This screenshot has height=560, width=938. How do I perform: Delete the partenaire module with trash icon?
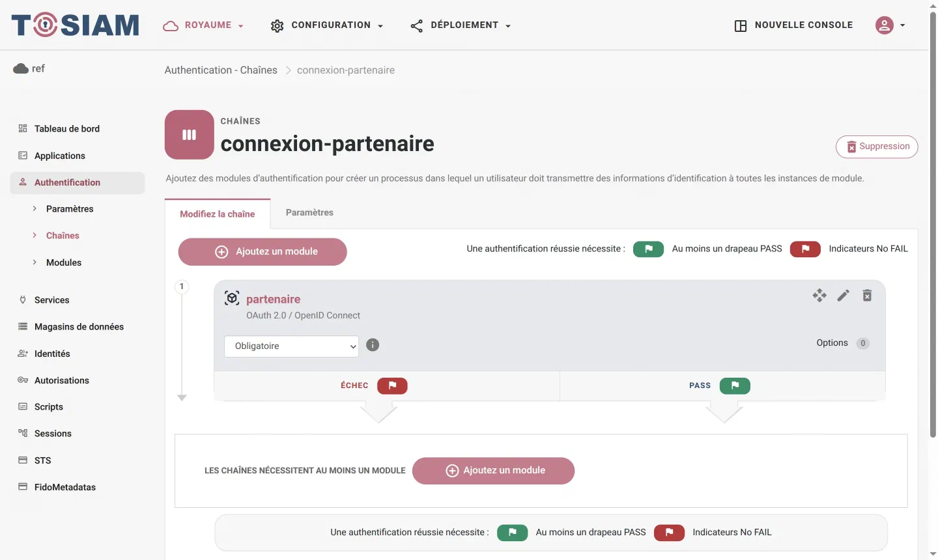[867, 296]
